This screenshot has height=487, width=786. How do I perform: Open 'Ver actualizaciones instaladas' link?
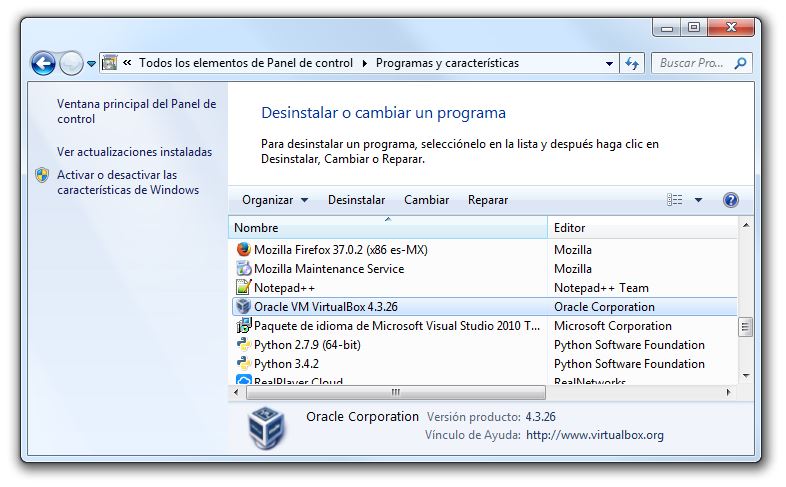coord(134,152)
